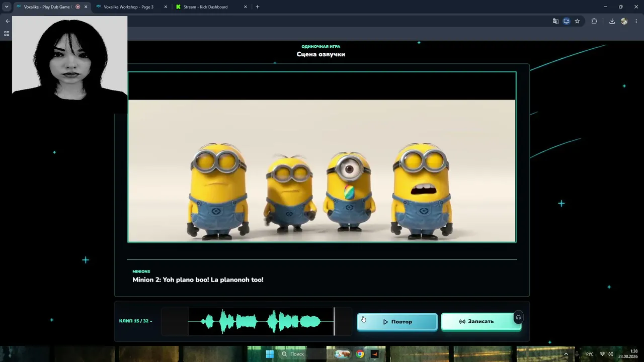Close the Voxalike Play Dub Game tab

(x=86, y=7)
